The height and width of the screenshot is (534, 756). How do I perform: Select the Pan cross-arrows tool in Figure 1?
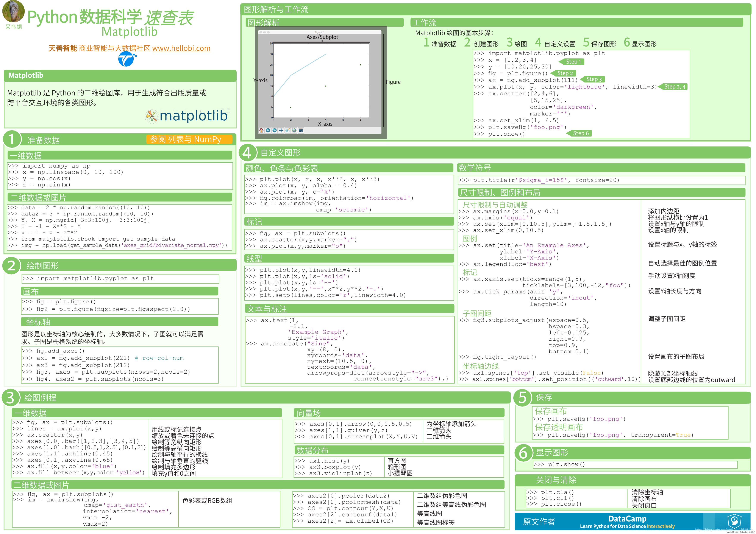tap(281, 130)
